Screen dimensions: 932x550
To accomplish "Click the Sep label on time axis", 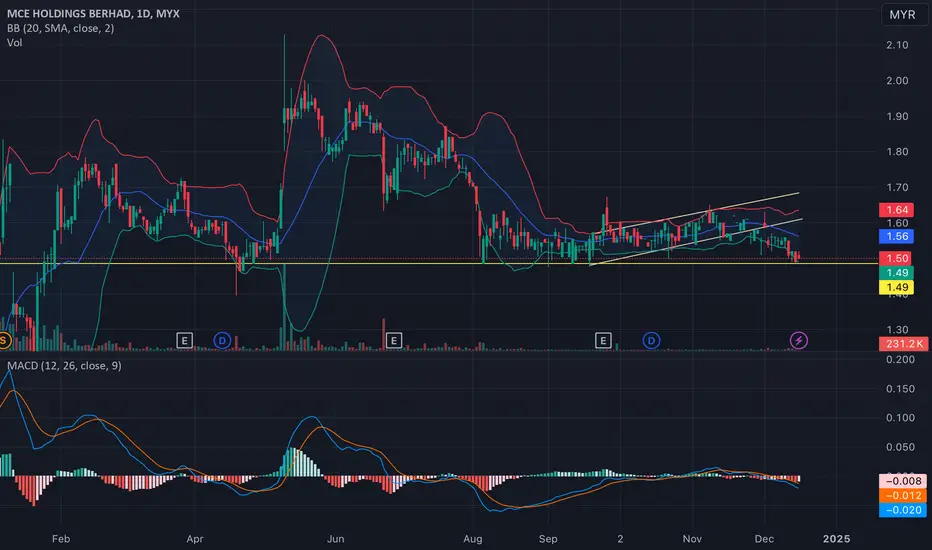I will [x=548, y=539].
